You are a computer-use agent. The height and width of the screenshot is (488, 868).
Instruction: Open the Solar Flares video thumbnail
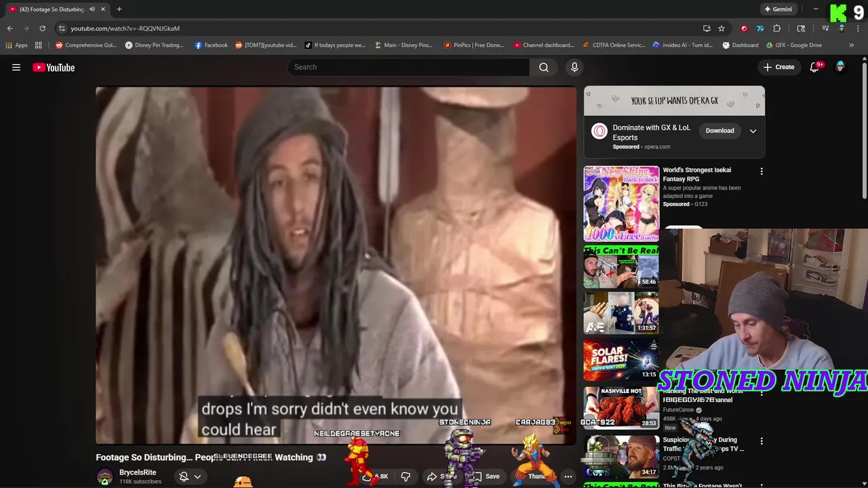pyautogui.click(x=621, y=359)
